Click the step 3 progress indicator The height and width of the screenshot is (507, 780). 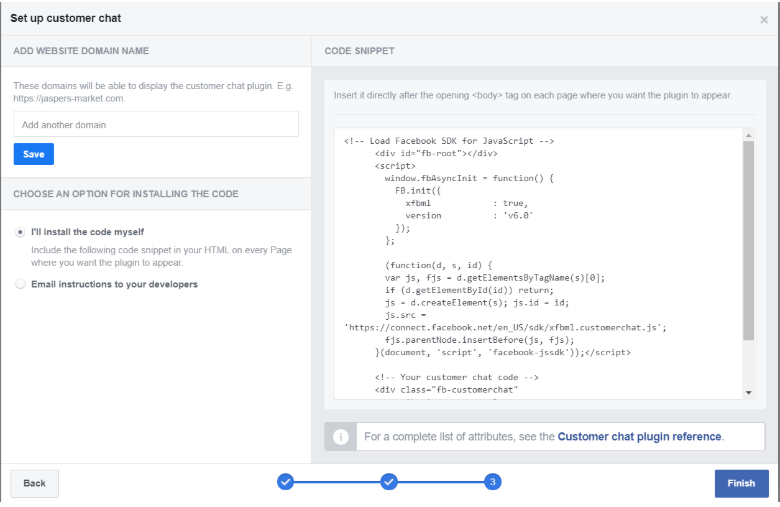click(x=492, y=482)
